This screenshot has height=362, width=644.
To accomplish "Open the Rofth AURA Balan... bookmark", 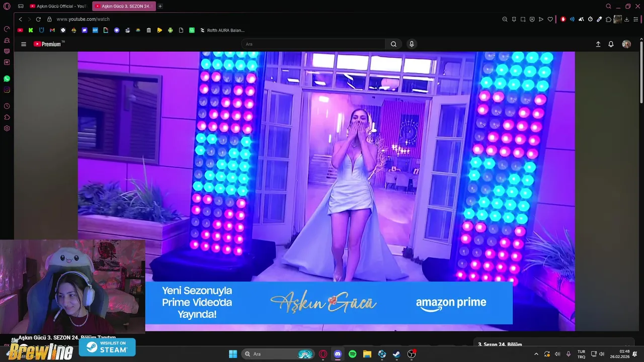I will coord(222,30).
